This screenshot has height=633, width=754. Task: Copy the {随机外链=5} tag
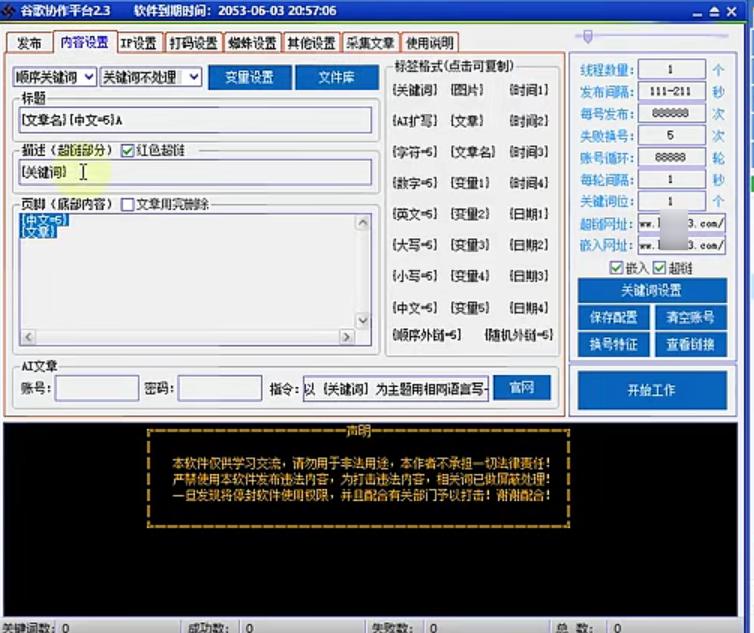point(519,335)
